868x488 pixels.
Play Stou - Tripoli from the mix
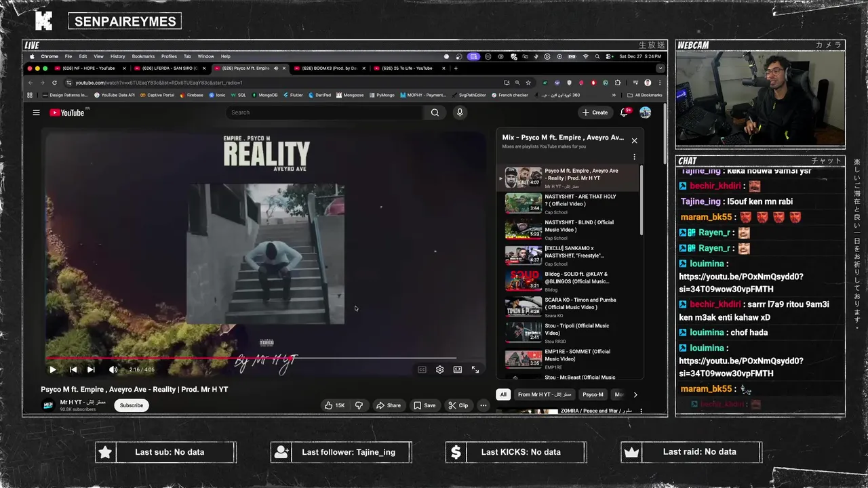point(570,332)
